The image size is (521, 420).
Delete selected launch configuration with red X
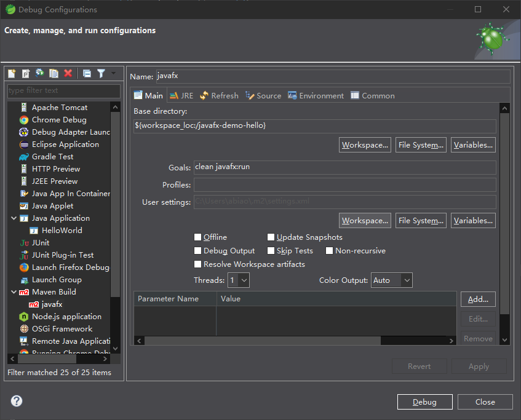tap(68, 73)
